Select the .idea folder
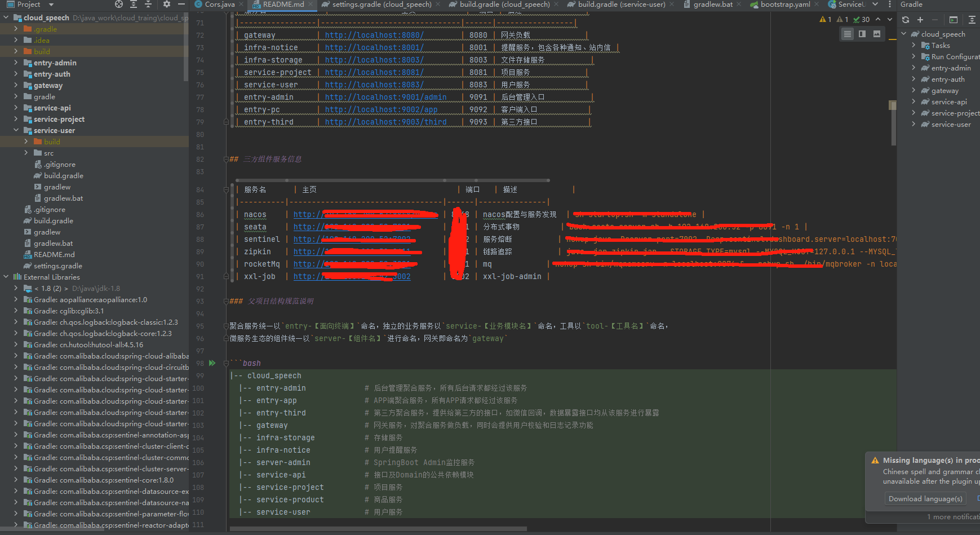The width and height of the screenshot is (980, 535). coord(41,40)
